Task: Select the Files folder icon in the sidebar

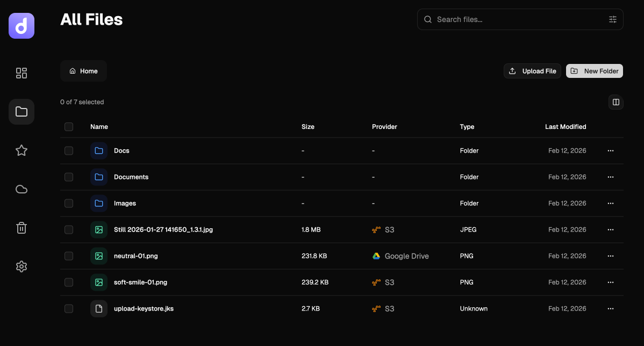Action: [22, 111]
